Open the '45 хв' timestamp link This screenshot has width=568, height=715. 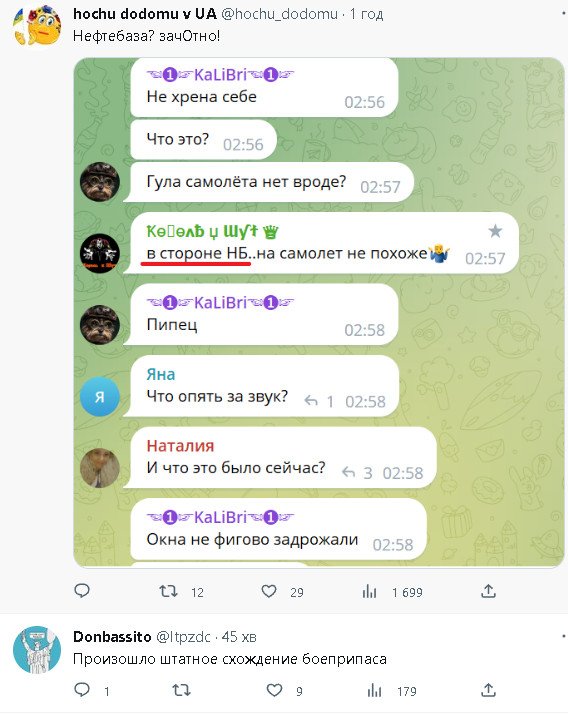click(x=239, y=637)
